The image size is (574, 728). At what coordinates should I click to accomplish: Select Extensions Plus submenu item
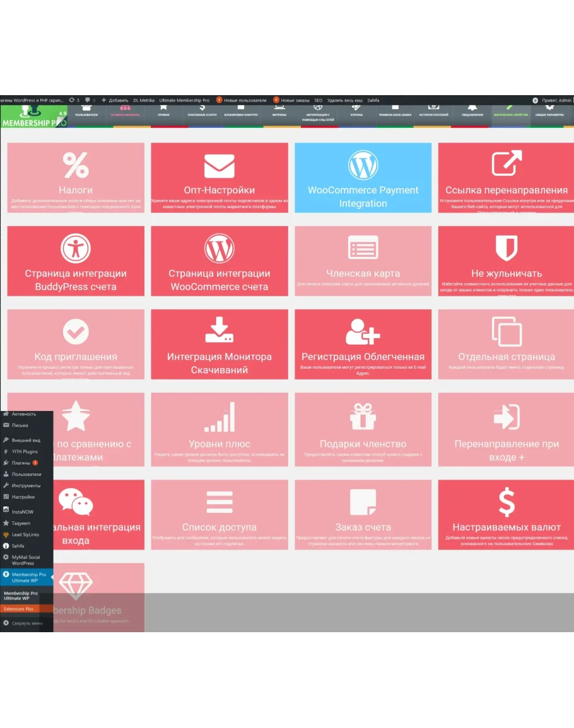[x=18, y=609]
